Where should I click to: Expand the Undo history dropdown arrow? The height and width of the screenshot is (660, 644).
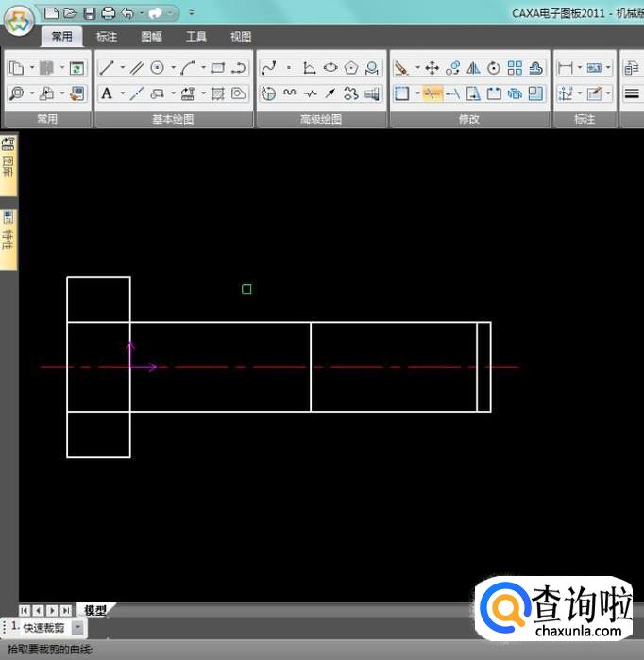140,13
